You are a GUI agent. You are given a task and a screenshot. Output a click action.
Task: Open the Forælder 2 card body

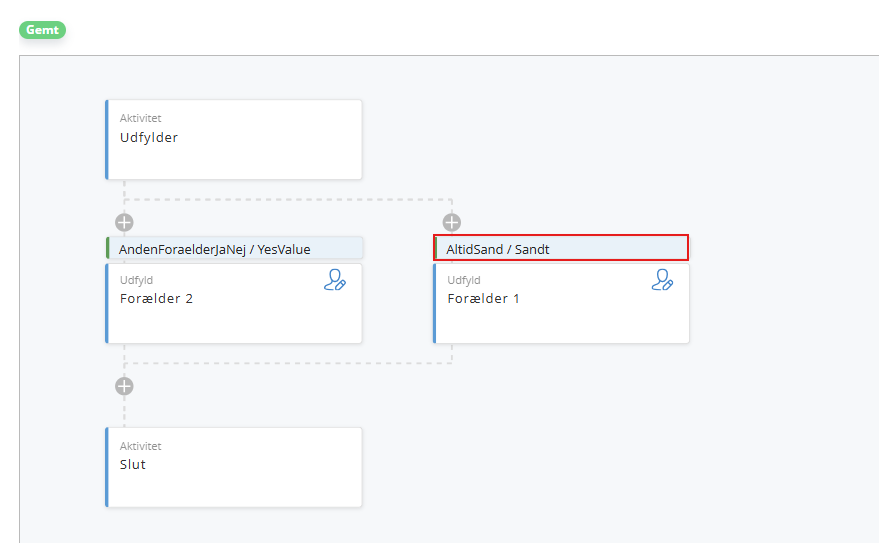click(234, 303)
